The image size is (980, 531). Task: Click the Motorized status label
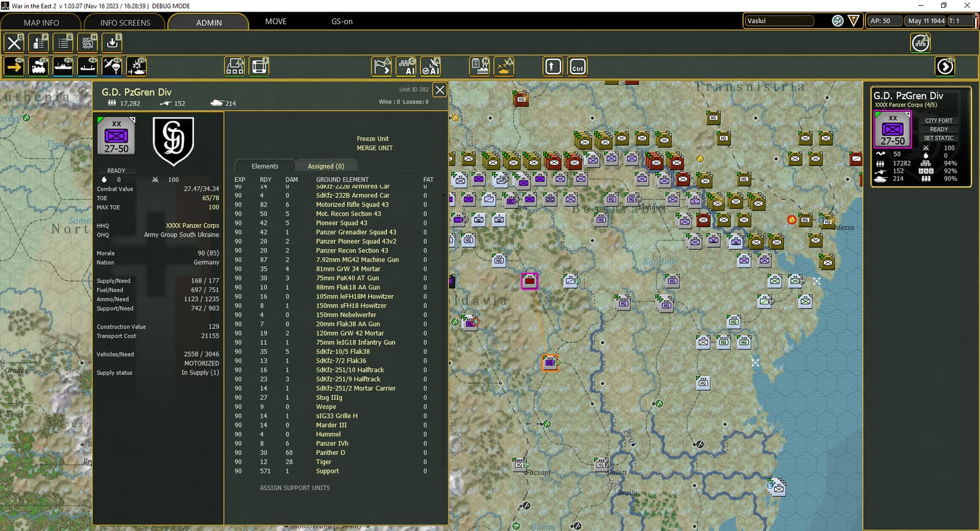click(x=202, y=364)
